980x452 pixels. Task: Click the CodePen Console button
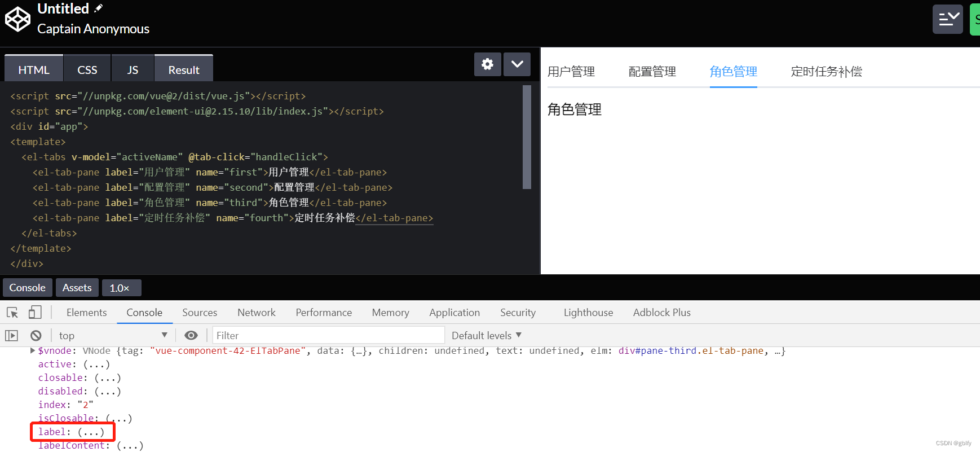pyautogui.click(x=28, y=288)
